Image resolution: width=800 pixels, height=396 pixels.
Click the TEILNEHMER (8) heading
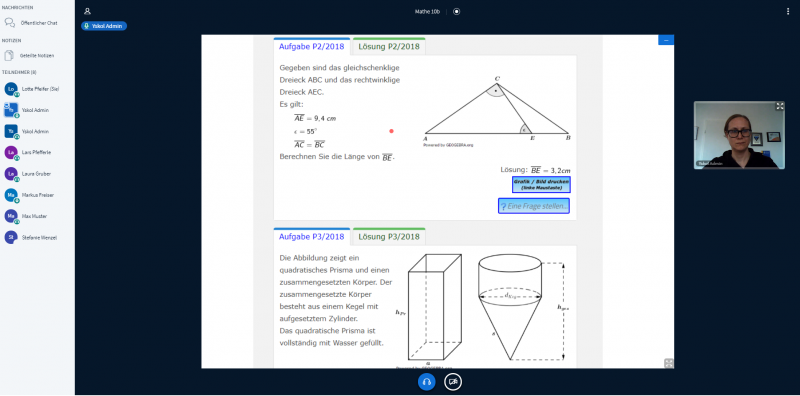19,72
